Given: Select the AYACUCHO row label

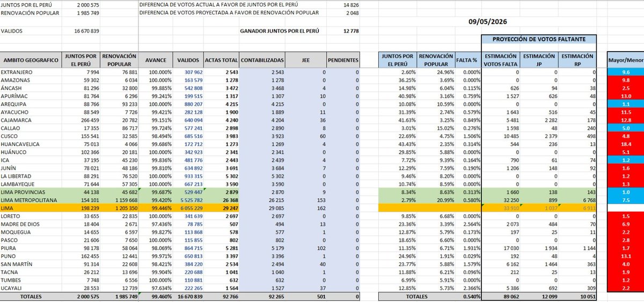Looking at the screenshot, I should (16, 112).
